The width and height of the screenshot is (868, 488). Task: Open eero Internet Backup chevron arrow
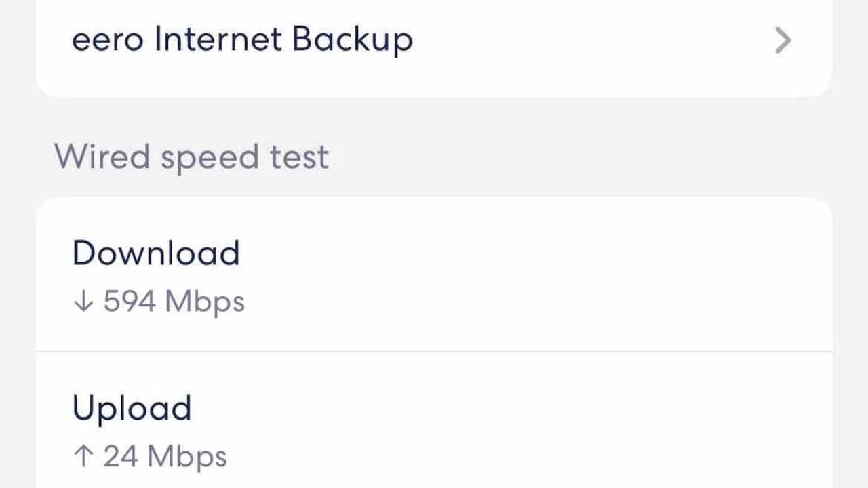[x=783, y=41]
